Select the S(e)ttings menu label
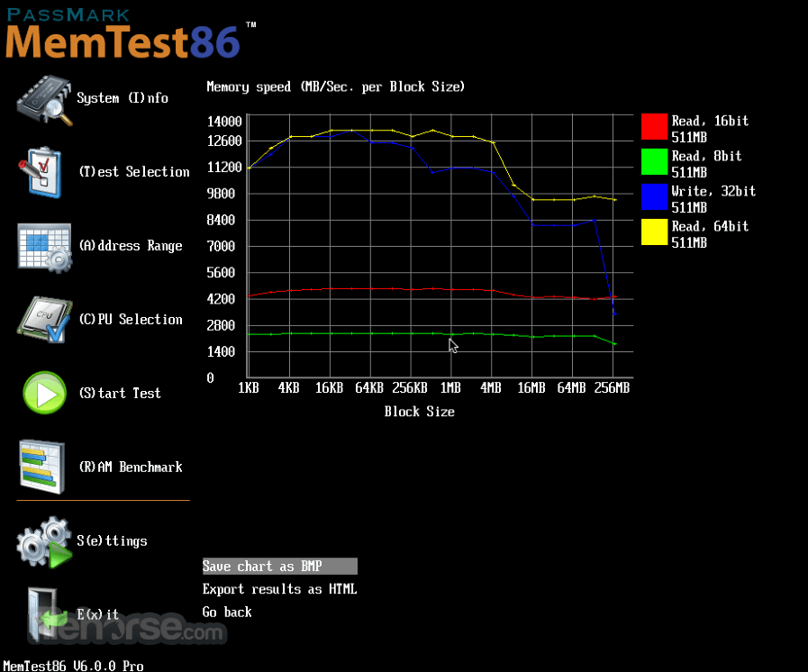 pyautogui.click(x=112, y=540)
